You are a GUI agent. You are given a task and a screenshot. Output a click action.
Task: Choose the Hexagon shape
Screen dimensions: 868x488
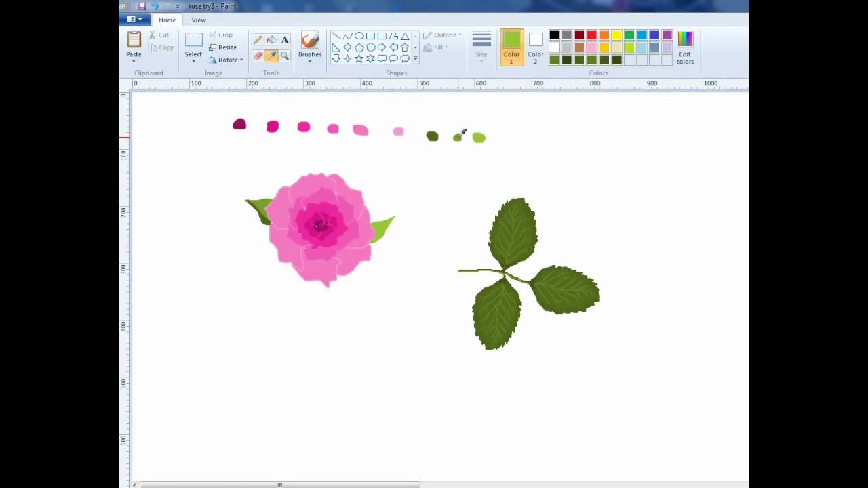pyautogui.click(x=370, y=47)
